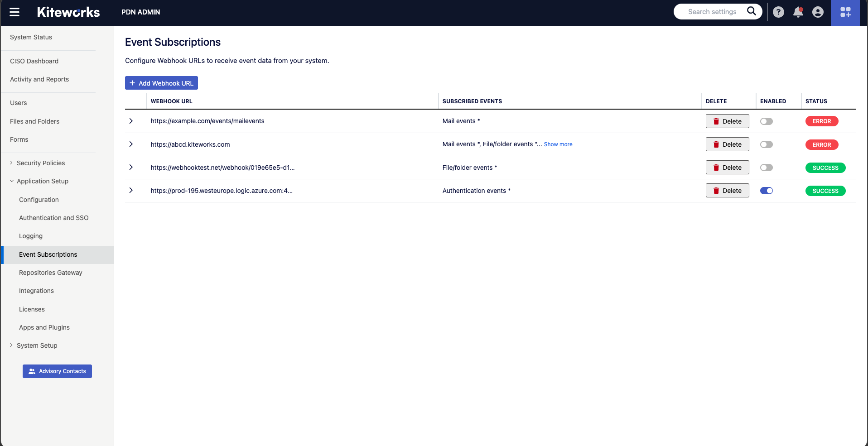
Task: Click Authentication events cell
Action: coord(476,191)
